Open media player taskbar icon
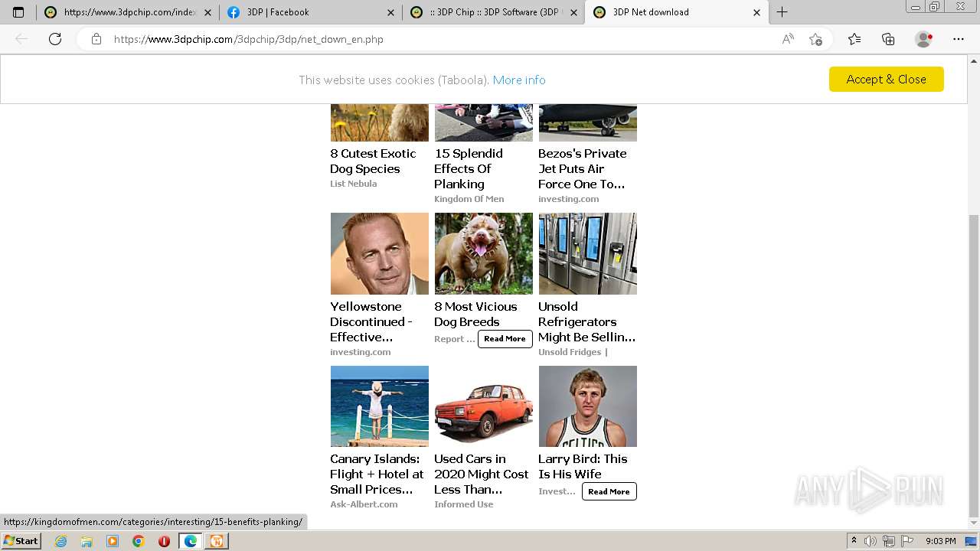980x551 pixels. click(x=113, y=541)
